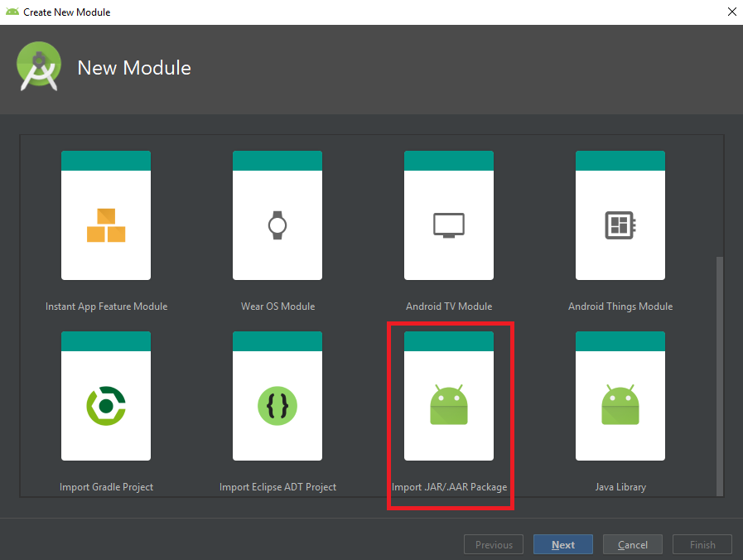Click the 'Import Eclipse ADT Project' label

point(278,487)
